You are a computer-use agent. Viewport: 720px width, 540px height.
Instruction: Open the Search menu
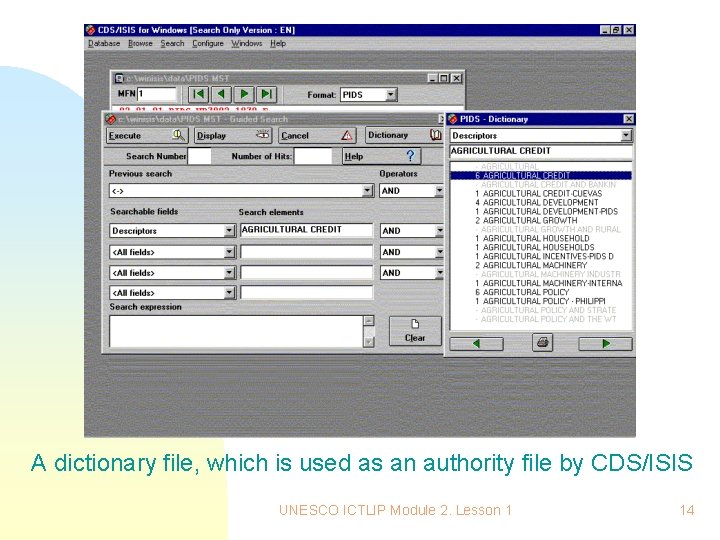tap(172, 43)
